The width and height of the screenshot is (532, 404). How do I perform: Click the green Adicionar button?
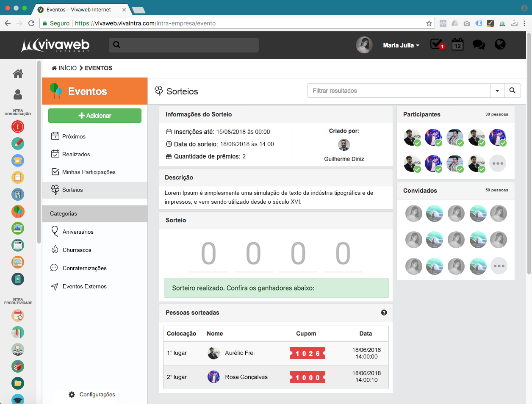(x=95, y=116)
